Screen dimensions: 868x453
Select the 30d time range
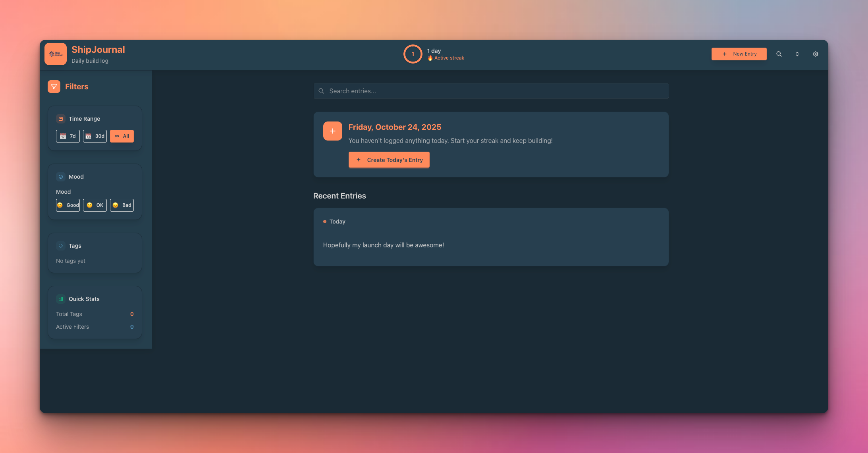pyautogui.click(x=95, y=136)
